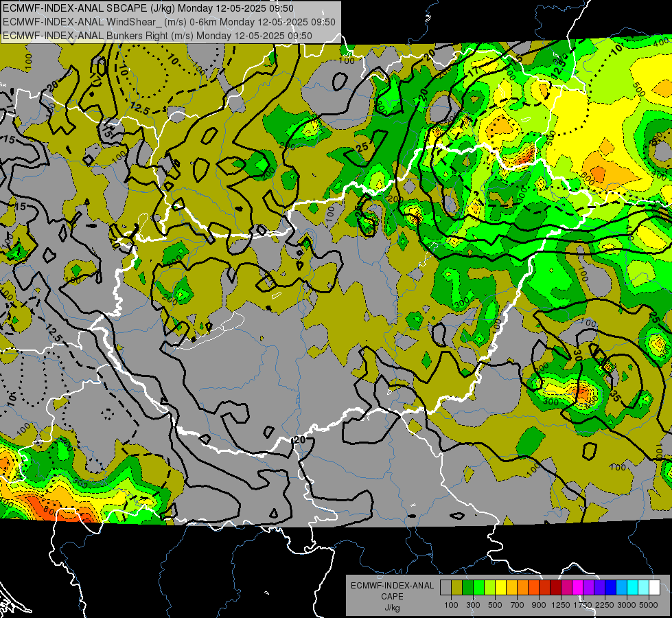The width and height of the screenshot is (672, 618).
Task: Click the white above-5000 legend swatch
Action: (x=655, y=587)
